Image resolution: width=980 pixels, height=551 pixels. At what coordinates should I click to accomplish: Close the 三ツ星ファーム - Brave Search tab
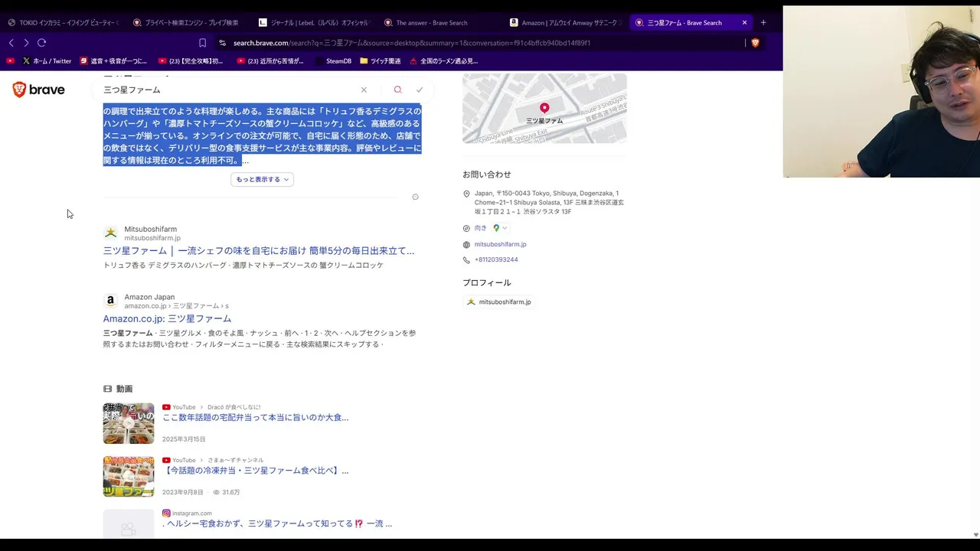pyautogui.click(x=744, y=22)
